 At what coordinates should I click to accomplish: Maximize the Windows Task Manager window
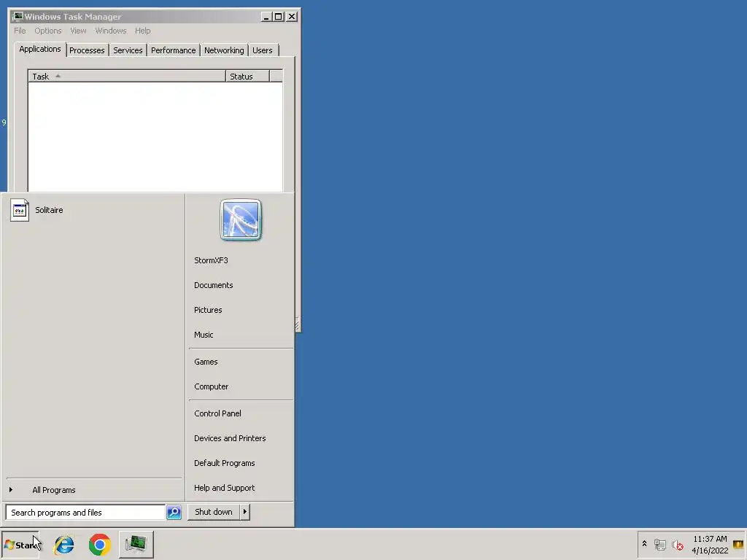278,17
